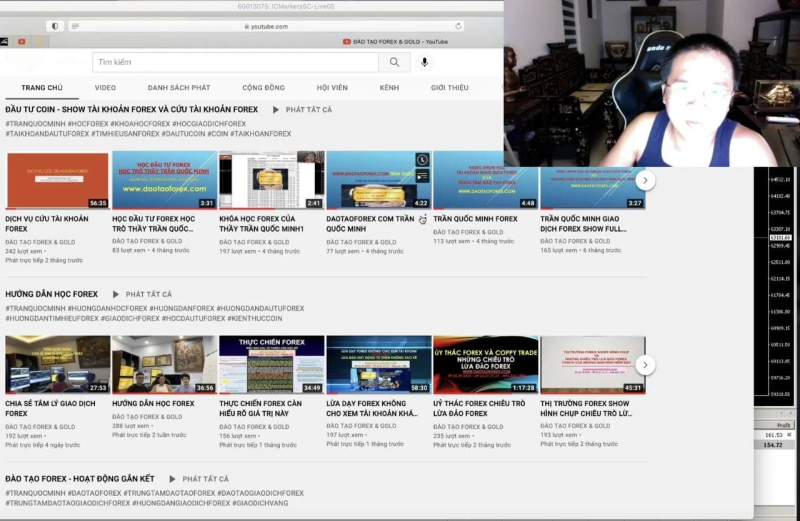The width and height of the screenshot is (800, 521).
Task: Open ỦY THÁC FOREX thumbnail 1:17:28
Action: point(486,365)
